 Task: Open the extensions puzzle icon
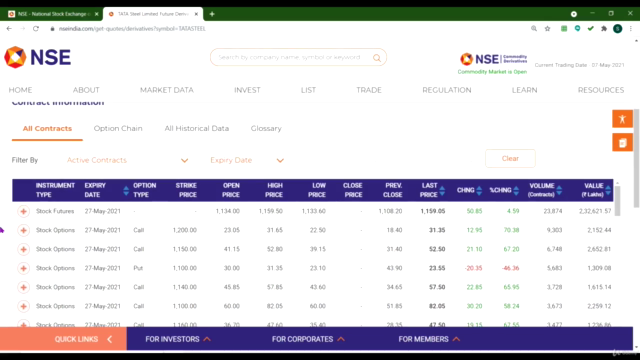pos(604,29)
